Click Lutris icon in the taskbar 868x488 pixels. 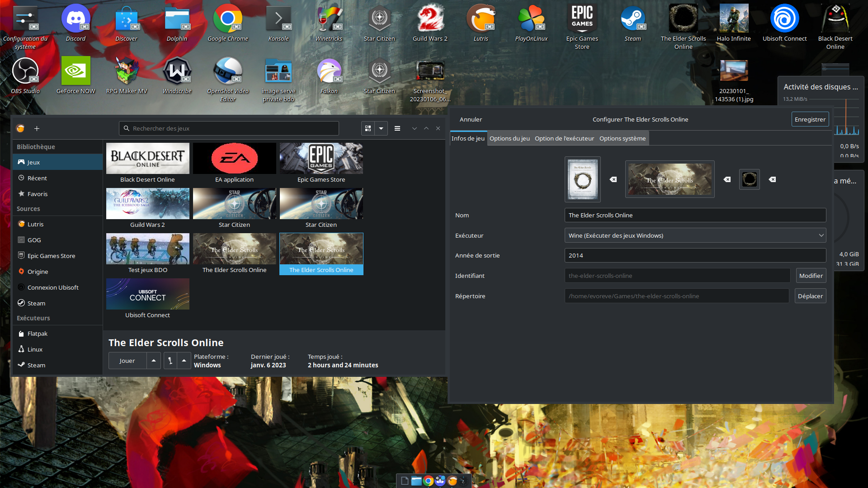pos(452,481)
